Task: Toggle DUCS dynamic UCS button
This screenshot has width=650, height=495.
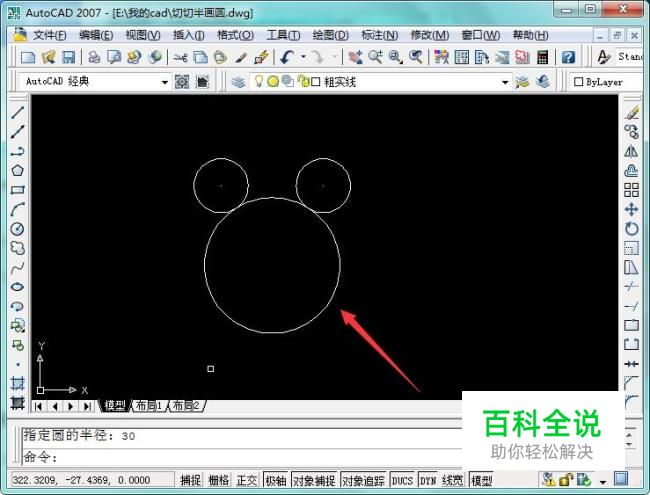Action: [x=402, y=480]
